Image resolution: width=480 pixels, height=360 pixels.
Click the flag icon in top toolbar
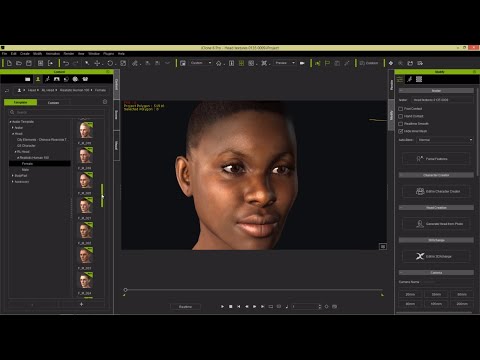point(327,63)
